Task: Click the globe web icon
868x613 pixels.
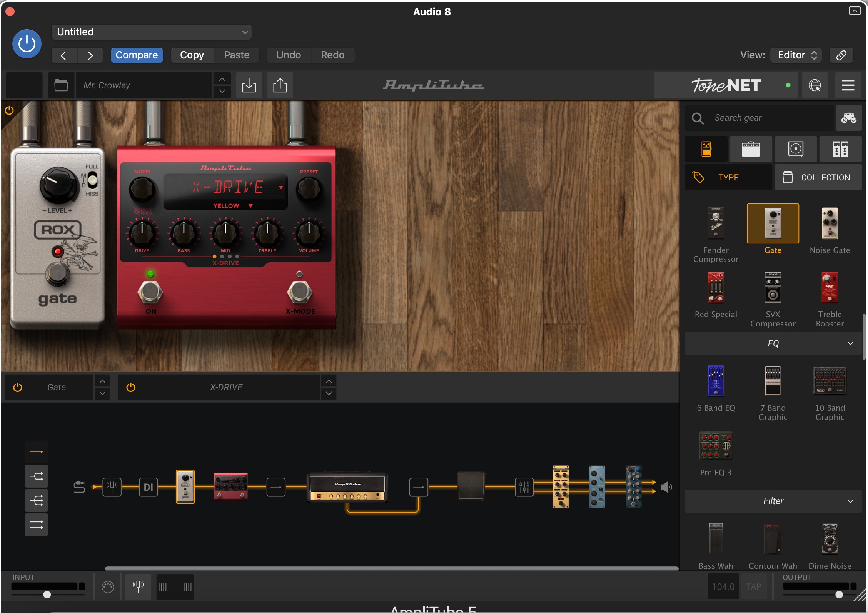Action: click(815, 85)
